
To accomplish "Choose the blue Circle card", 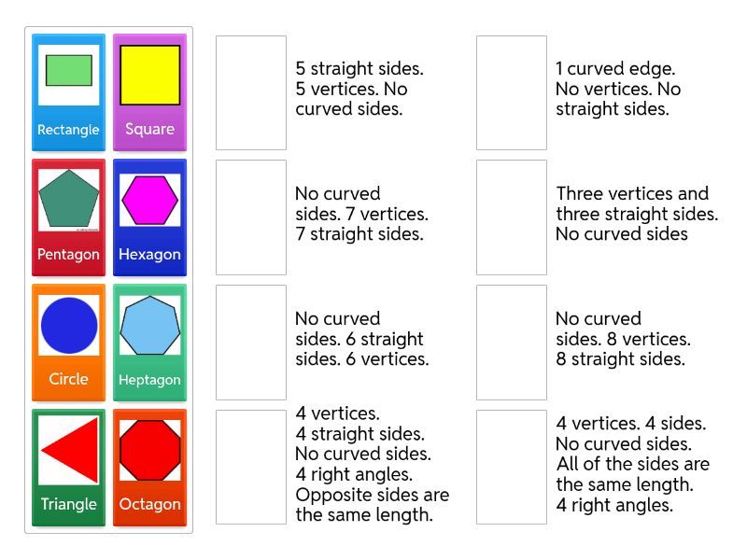I will click(x=68, y=343).
